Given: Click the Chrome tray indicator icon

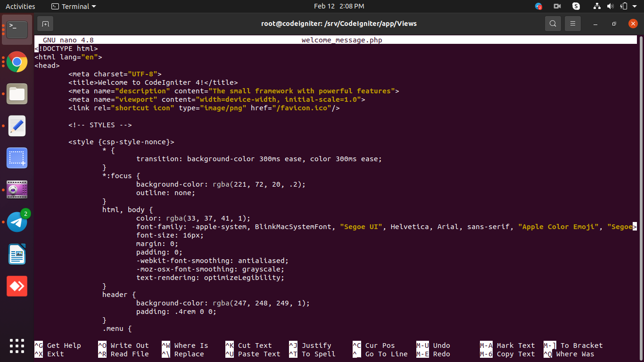Looking at the screenshot, I should 538,6.
